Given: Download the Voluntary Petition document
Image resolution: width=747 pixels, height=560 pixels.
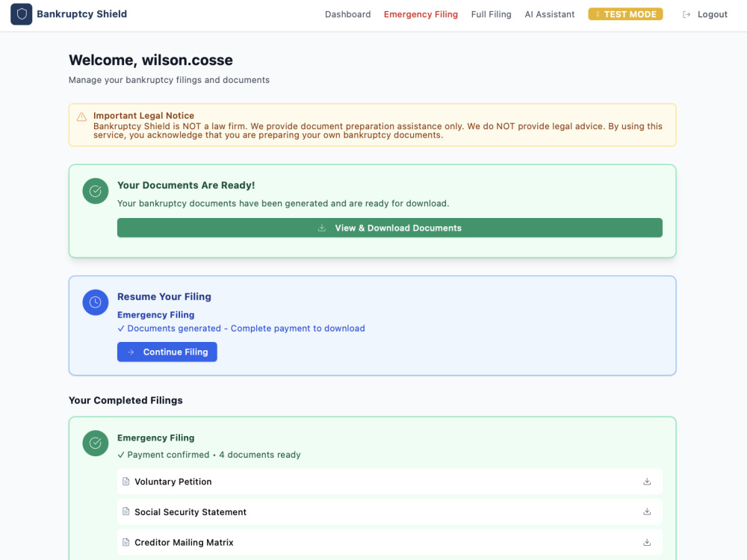Looking at the screenshot, I should 647,482.
